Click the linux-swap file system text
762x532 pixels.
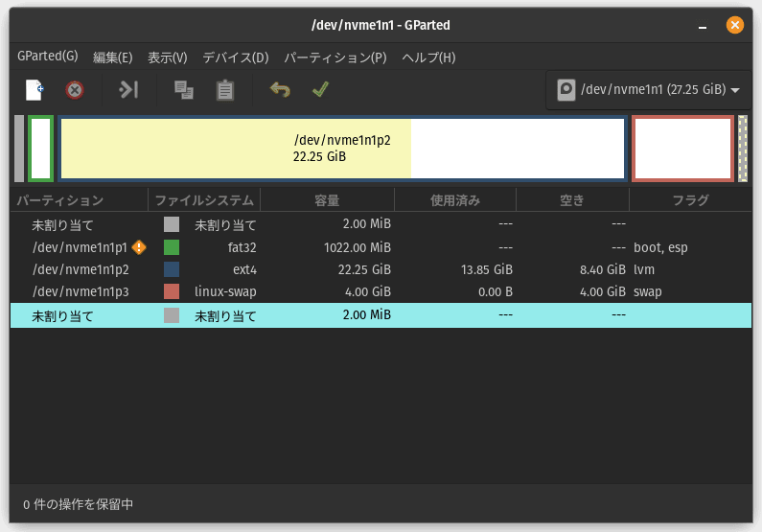pos(225,291)
